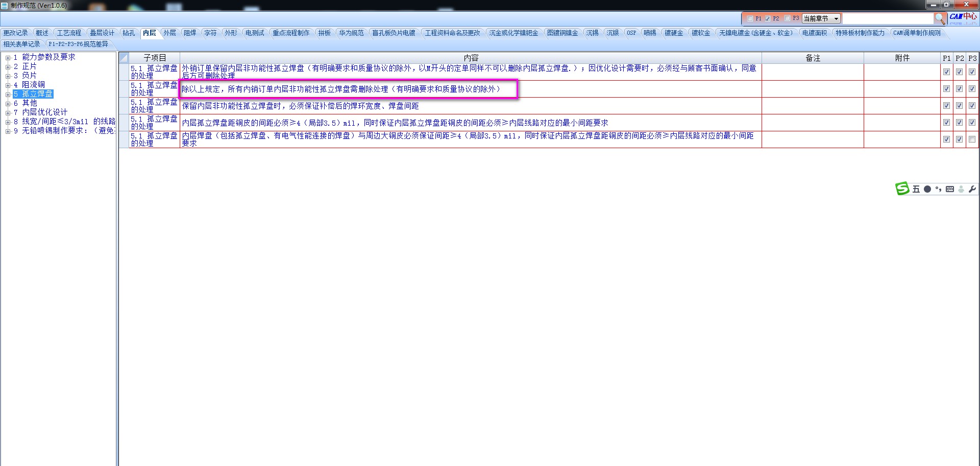
Task: Click the 内层孤立焊盘距铜皮的间距 content cell
Action: click(x=471, y=123)
